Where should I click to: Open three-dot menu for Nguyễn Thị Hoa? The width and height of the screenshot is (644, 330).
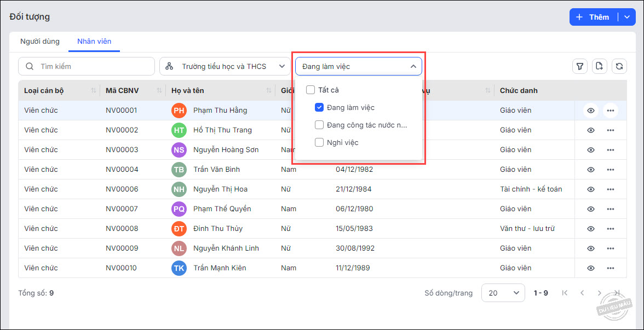611,189
